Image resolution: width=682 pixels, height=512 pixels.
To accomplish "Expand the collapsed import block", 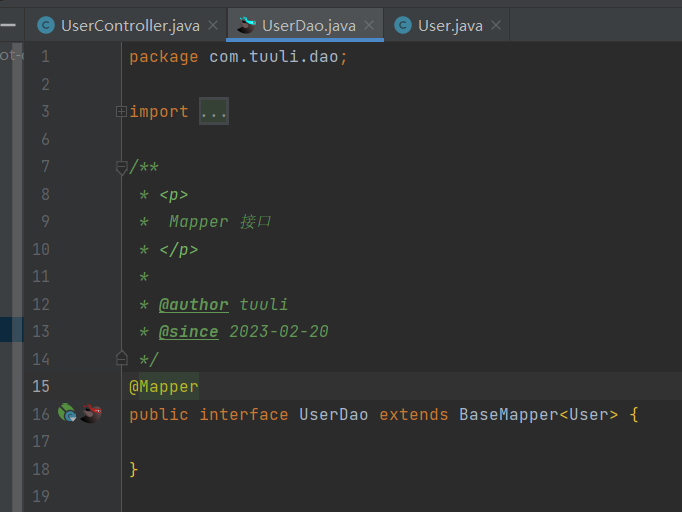I will point(121,112).
